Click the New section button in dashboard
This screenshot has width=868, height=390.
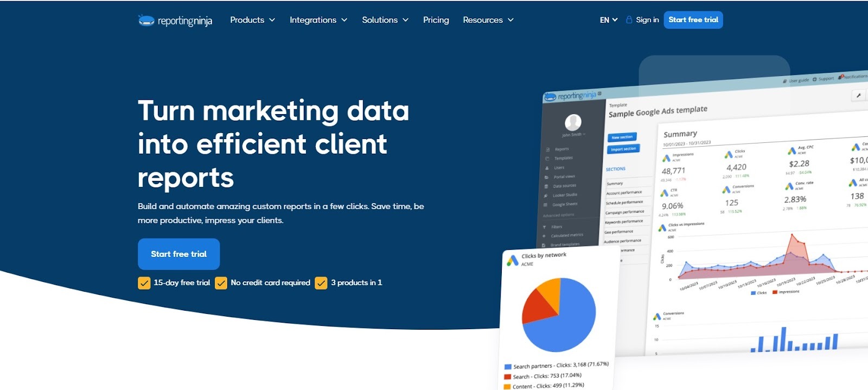coord(622,137)
